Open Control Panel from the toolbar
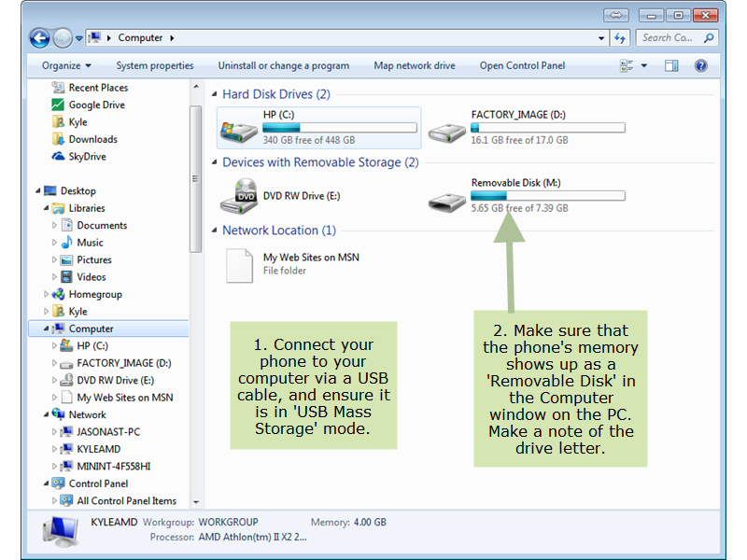 pos(522,65)
